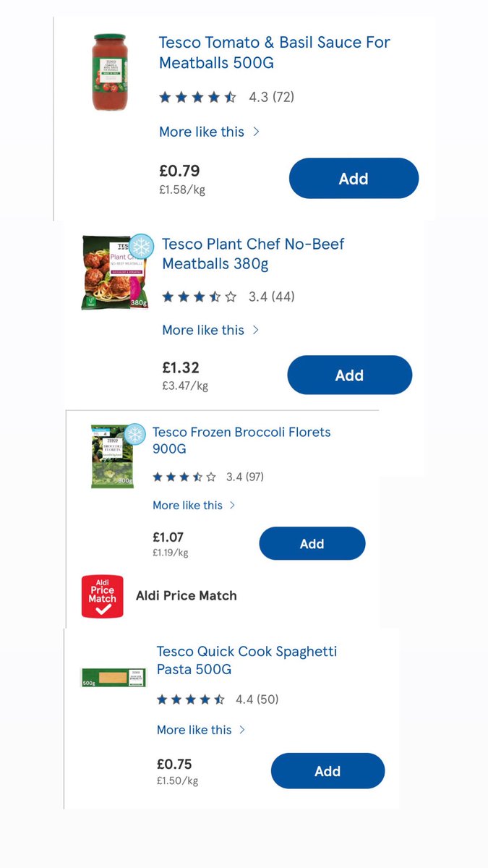
Task: Expand More like this under Broccoli Florets
Action: [194, 505]
